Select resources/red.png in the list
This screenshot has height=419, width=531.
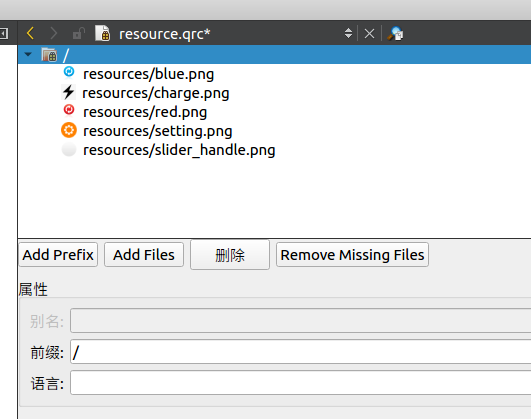[145, 112]
